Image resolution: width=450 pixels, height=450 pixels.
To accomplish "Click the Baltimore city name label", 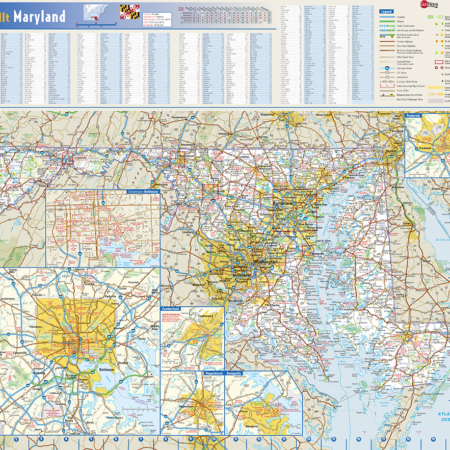I will [x=106, y=370].
